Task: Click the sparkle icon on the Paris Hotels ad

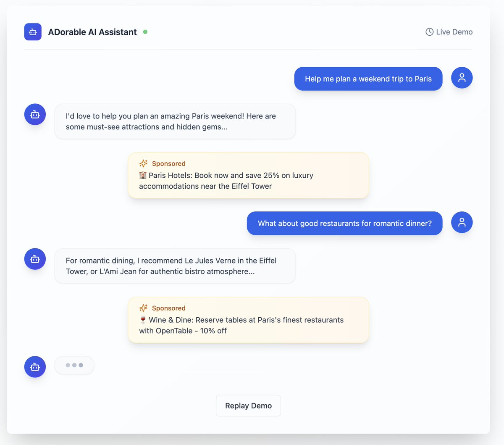Action: point(143,163)
